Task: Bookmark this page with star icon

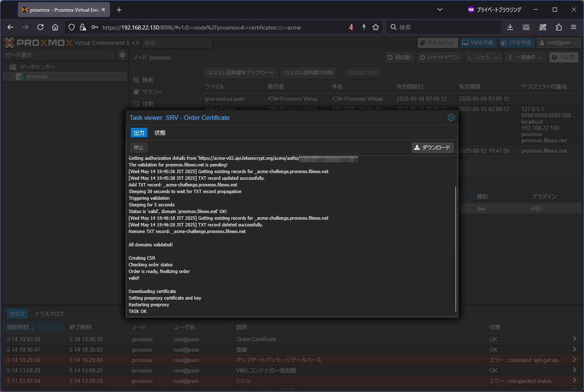Action: [376, 27]
